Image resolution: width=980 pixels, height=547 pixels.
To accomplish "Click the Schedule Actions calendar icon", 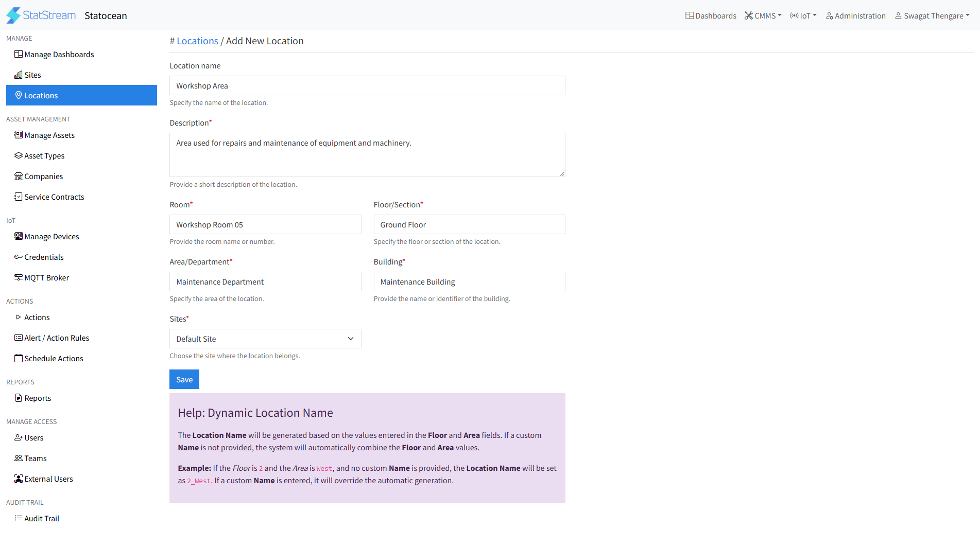I will 19,358.
